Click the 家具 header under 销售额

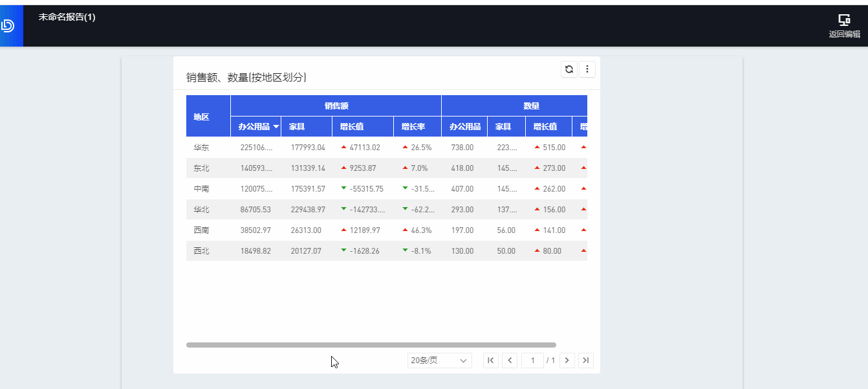307,127
